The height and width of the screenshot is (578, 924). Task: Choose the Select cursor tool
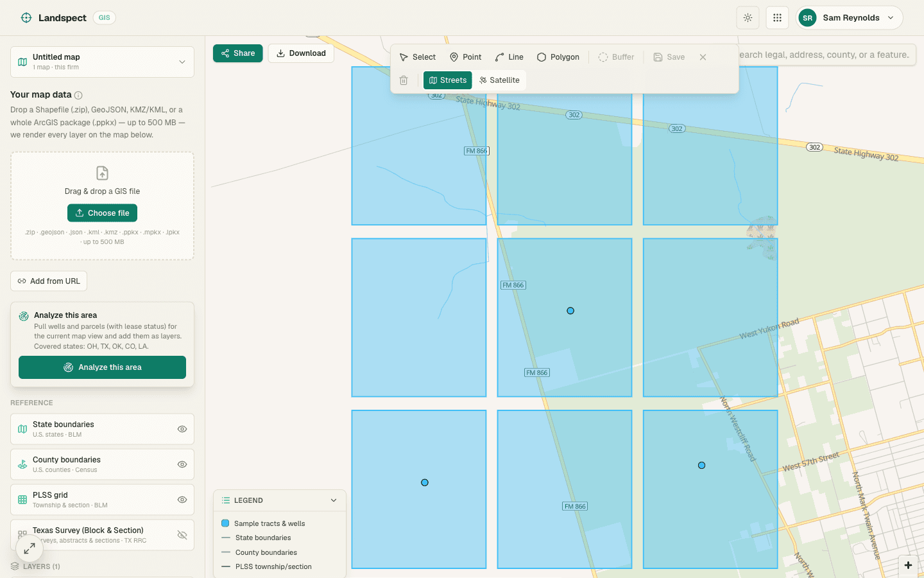click(418, 57)
